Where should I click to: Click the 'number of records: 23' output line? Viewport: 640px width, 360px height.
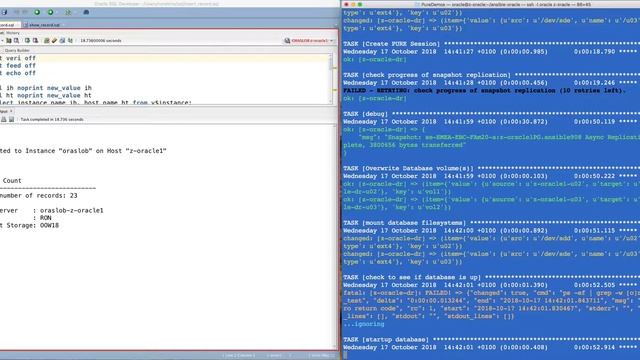(x=39, y=196)
